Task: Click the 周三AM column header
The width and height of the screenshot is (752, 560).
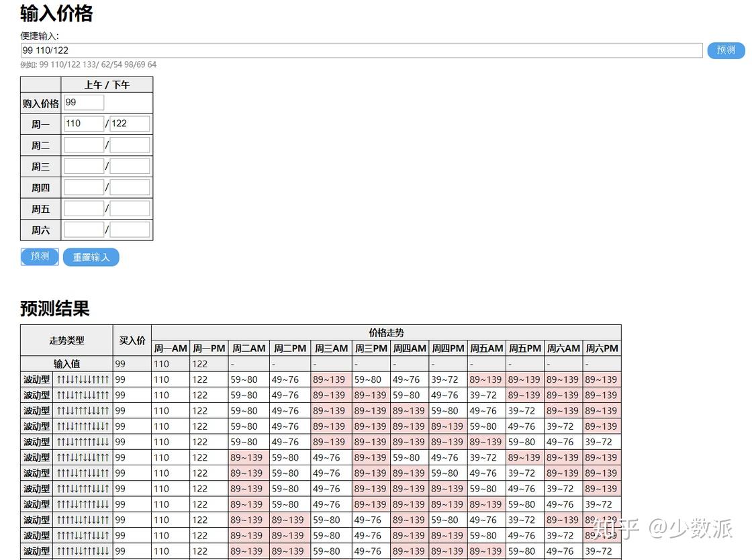Action: (x=332, y=348)
